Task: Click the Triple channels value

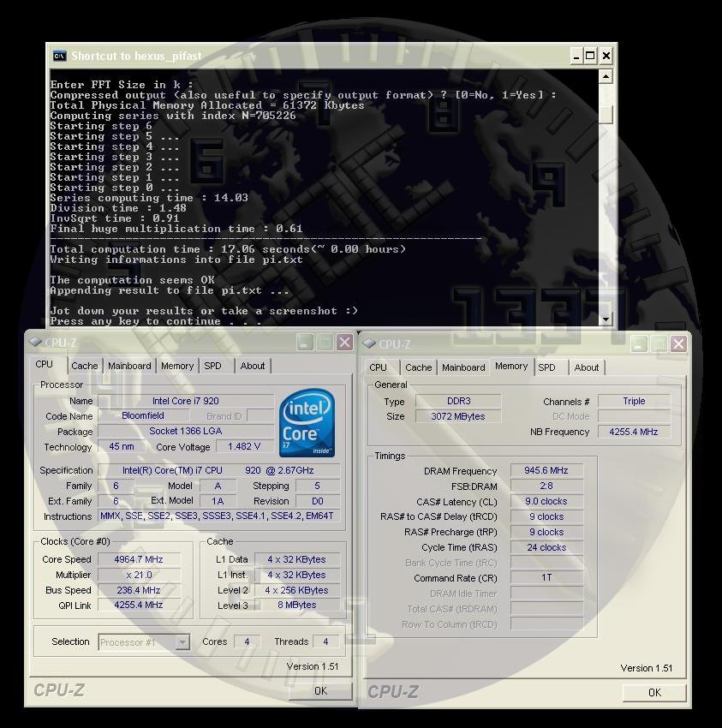Action: click(635, 401)
